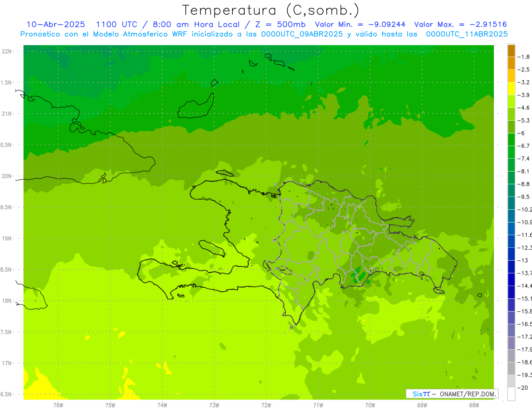This screenshot has height=411, width=532.
Task: Select the date "10-Abr-2025" in the header
Action: point(56,24)
